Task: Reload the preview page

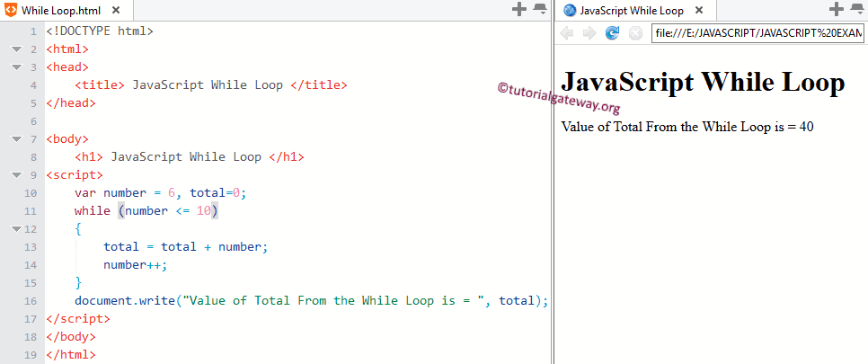Action: (612, 33)
